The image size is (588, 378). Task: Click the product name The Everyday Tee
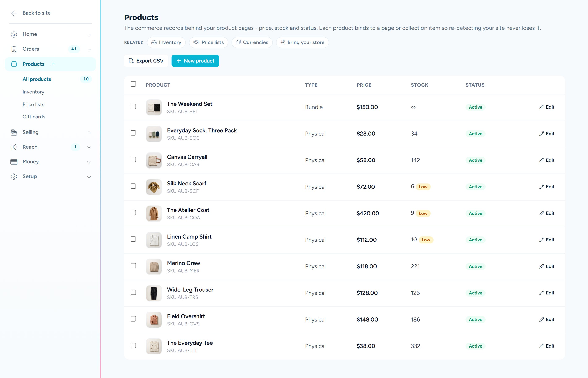coord(190,343)
